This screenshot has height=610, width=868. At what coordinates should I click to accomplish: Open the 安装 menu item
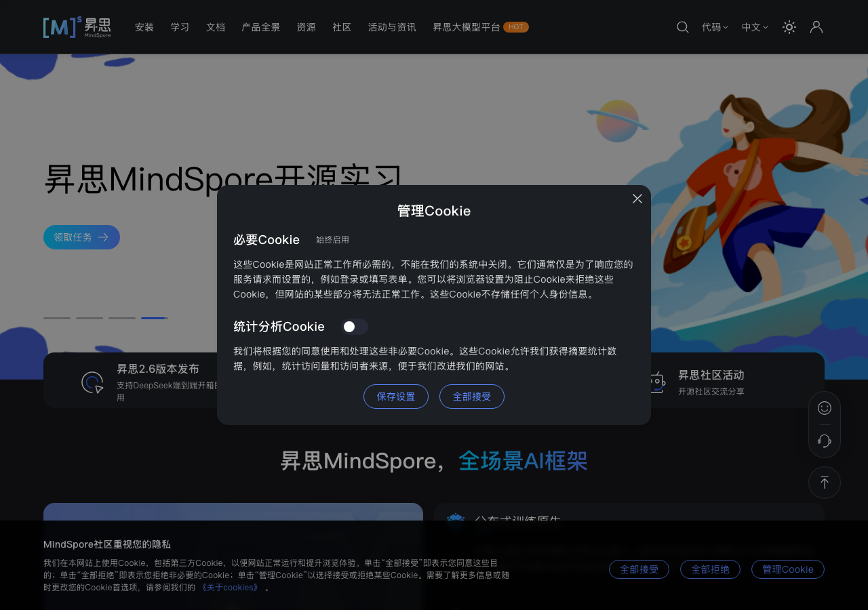tap(144, 27)
